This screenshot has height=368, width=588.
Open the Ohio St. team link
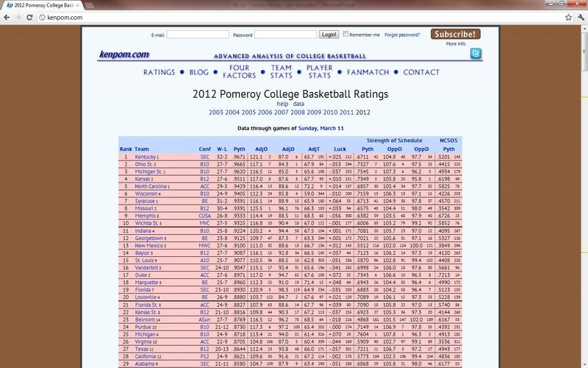click(x=143, y=164)
